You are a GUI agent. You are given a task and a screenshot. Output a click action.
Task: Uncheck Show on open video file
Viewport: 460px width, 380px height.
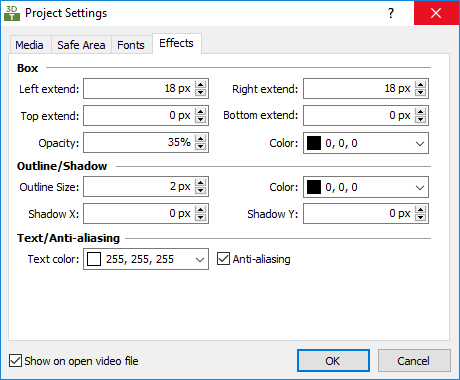tap(15, 361)
